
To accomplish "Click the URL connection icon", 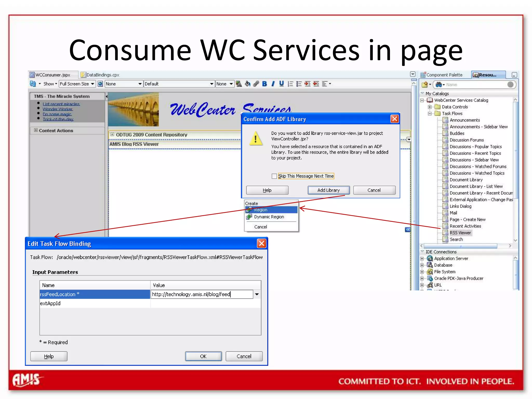I will [430, 285].
